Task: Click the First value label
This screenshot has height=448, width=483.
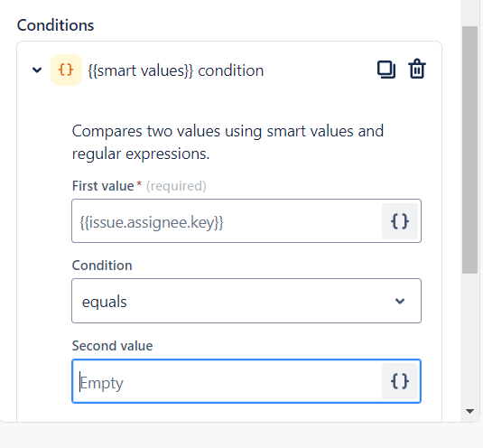Action: pos(103,186)
